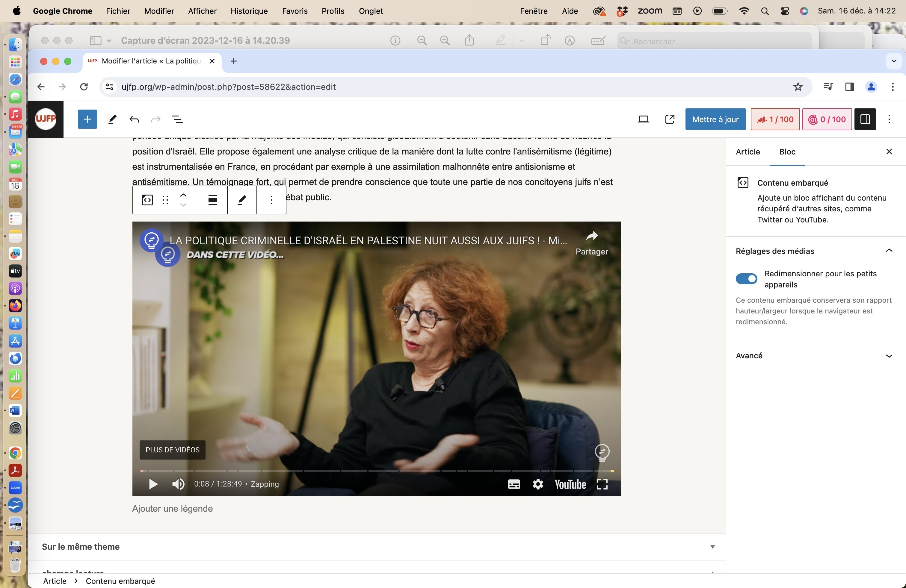This screenshot has height=588, width=906.
Task: Select the Tools pencil icon in editor toolbar
Action: click(112, 119)
